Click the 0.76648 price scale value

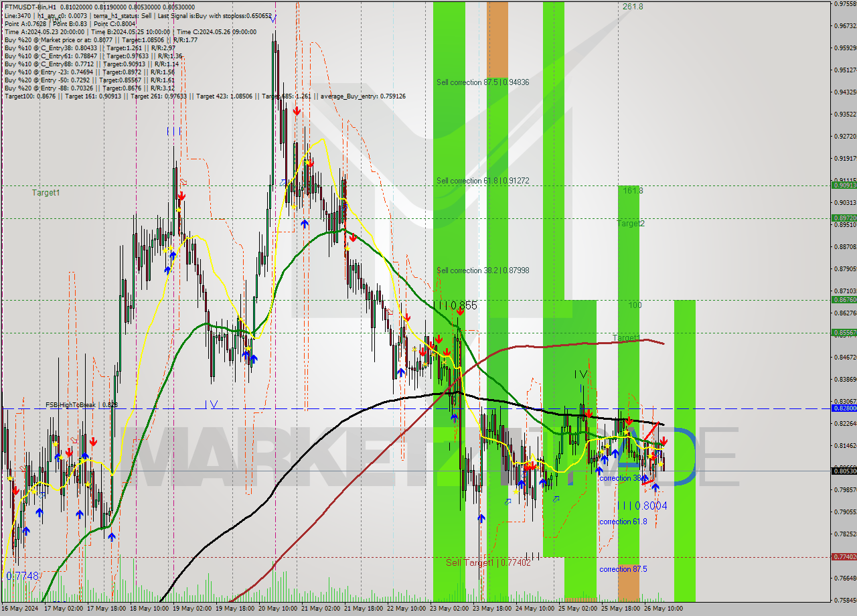(844, 578)
